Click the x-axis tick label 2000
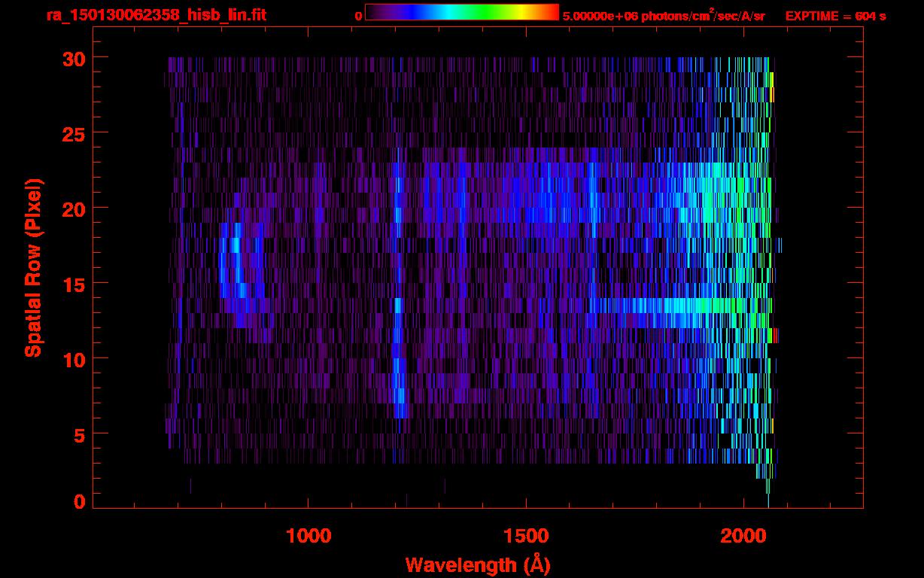Screen dimensions: 924x578 743,536
